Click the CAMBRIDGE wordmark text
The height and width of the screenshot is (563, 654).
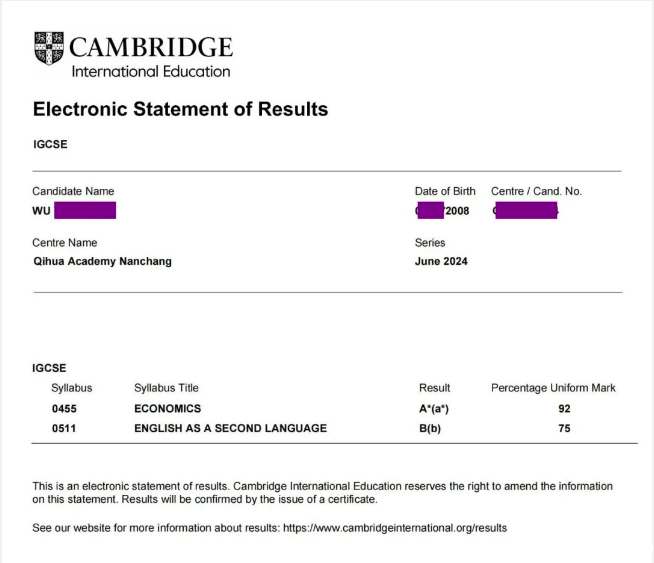pyautogui.click(x=150, y=47)
